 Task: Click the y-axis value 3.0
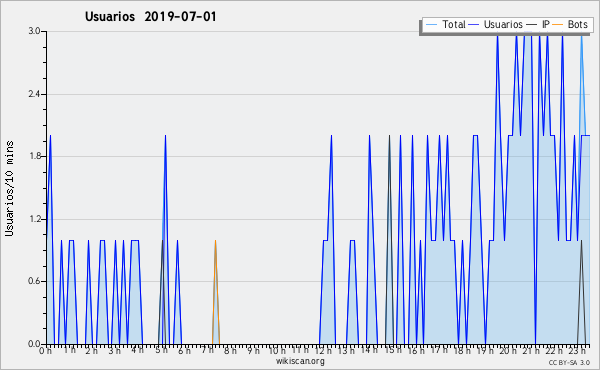34,31
